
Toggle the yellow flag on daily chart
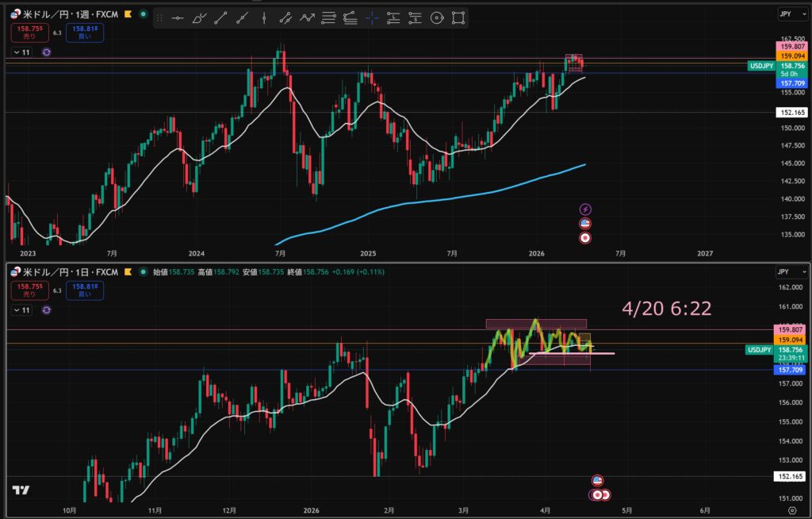(128, 271)
